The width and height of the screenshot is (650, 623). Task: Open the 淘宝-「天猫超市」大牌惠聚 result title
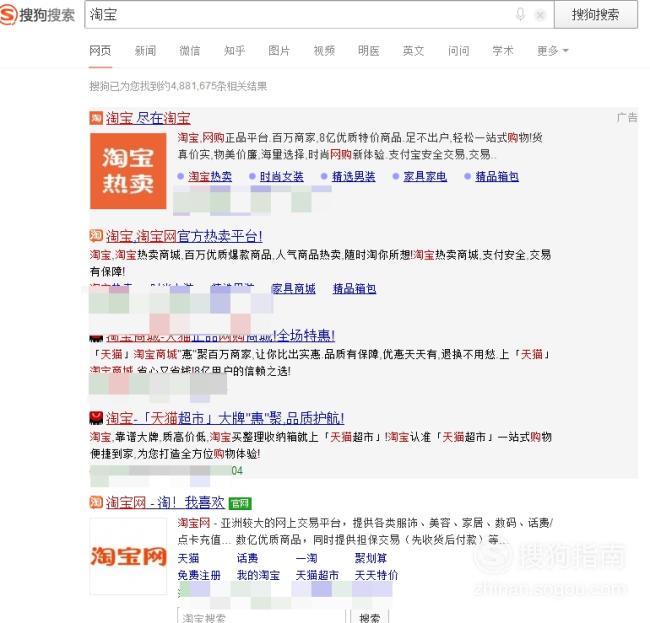coord(225,418)
